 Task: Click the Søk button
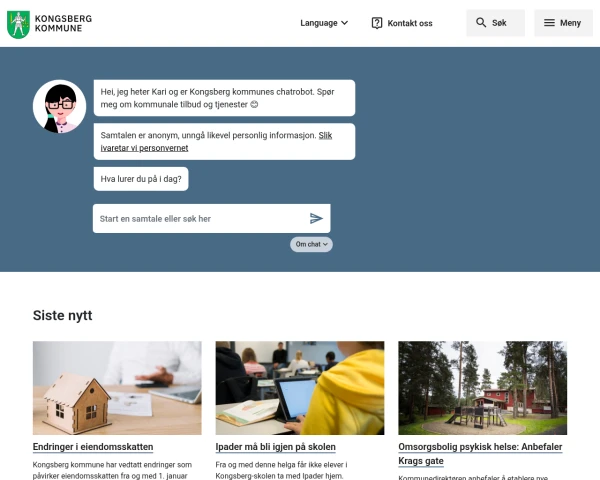pyautogui.click(x=495, y=23)
